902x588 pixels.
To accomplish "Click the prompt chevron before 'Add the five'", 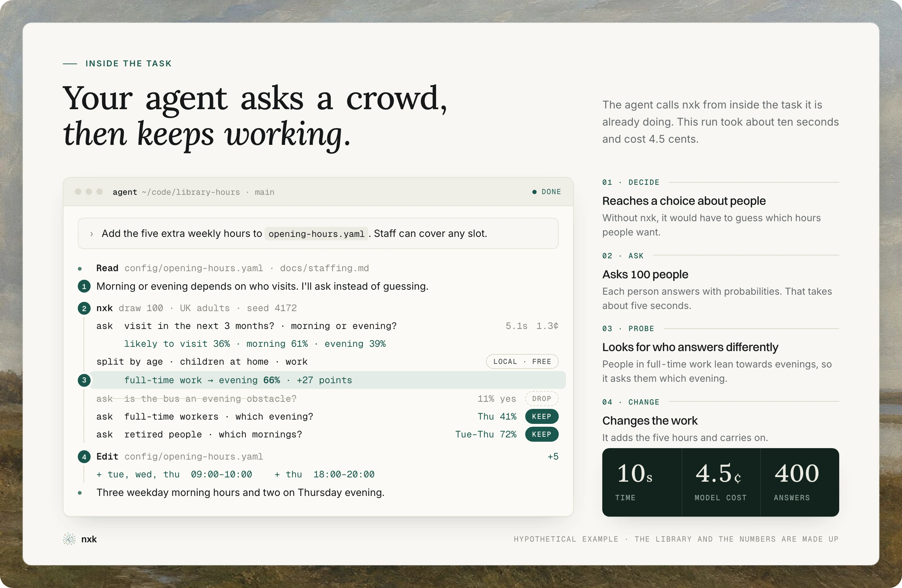I will pyautogui.click(x=91, y=234).
